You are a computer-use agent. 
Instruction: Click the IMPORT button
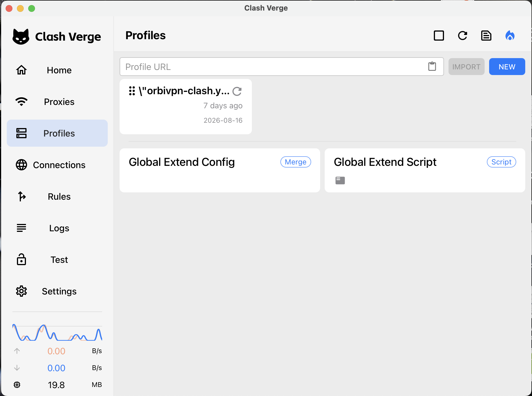point(467,67)
